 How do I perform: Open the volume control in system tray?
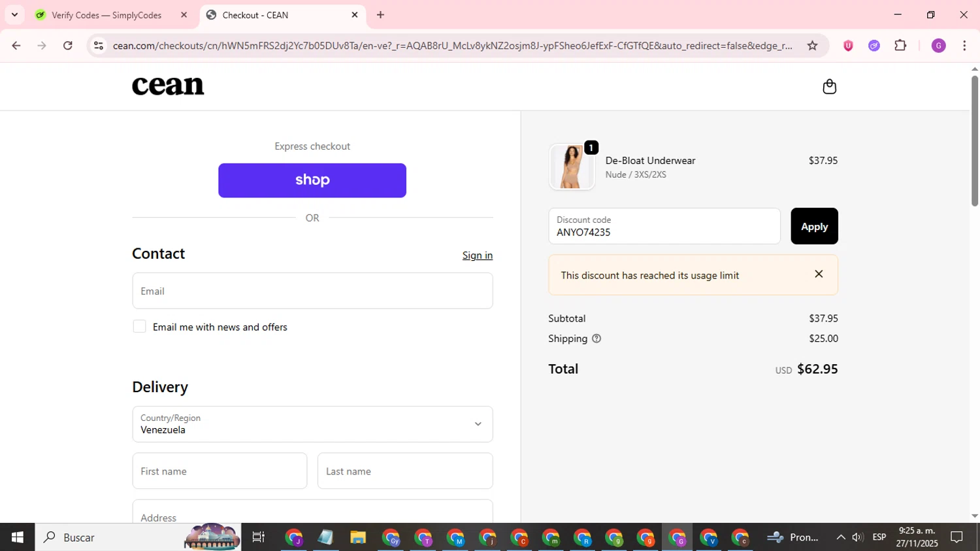(x=858, y=537)
